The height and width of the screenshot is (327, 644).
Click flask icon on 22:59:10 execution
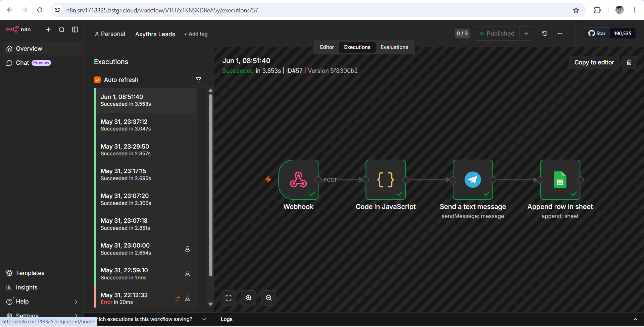click(188, 274)
